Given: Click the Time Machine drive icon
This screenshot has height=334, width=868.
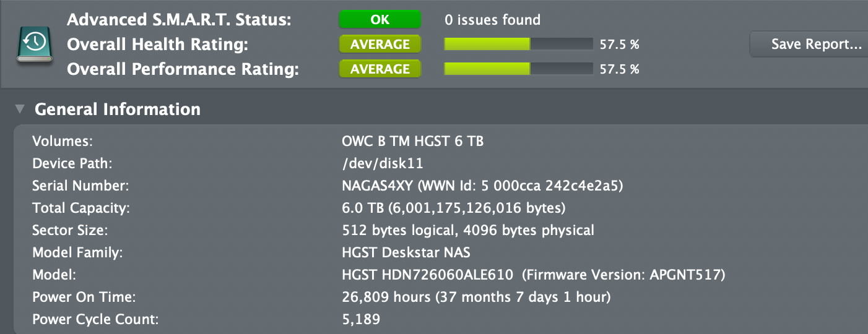Looking at the screenshot, I should [33, 43].
